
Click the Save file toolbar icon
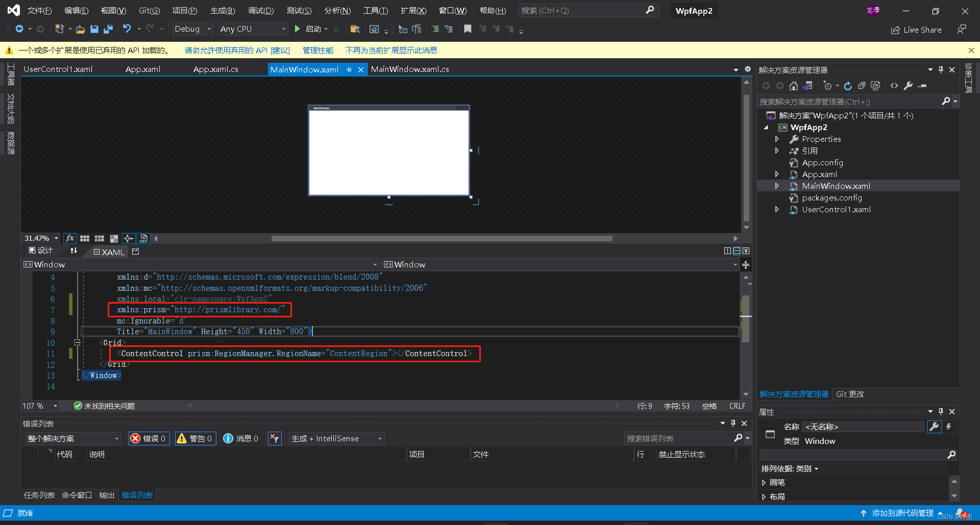pyautogui.click(x=94, y=29)
